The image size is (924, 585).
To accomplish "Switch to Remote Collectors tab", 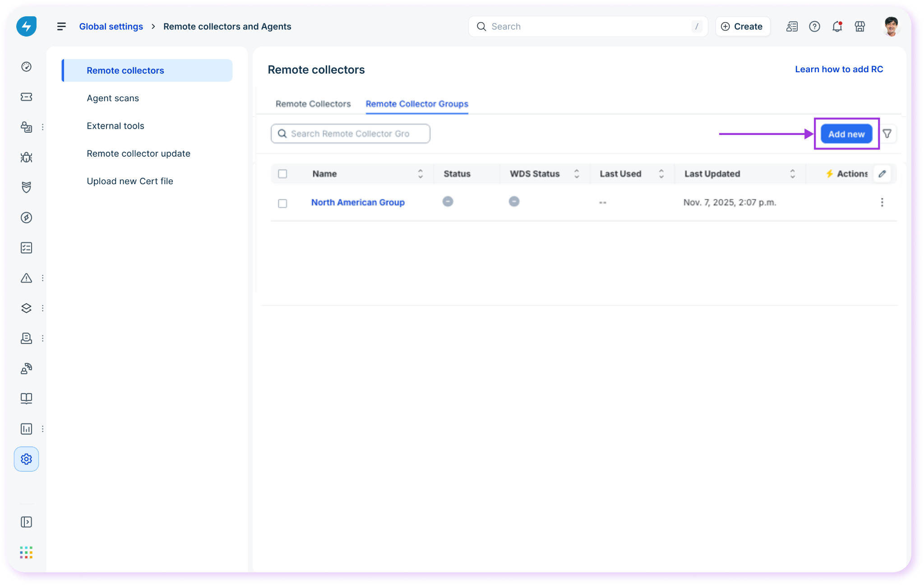I will [x=313, y=104].
